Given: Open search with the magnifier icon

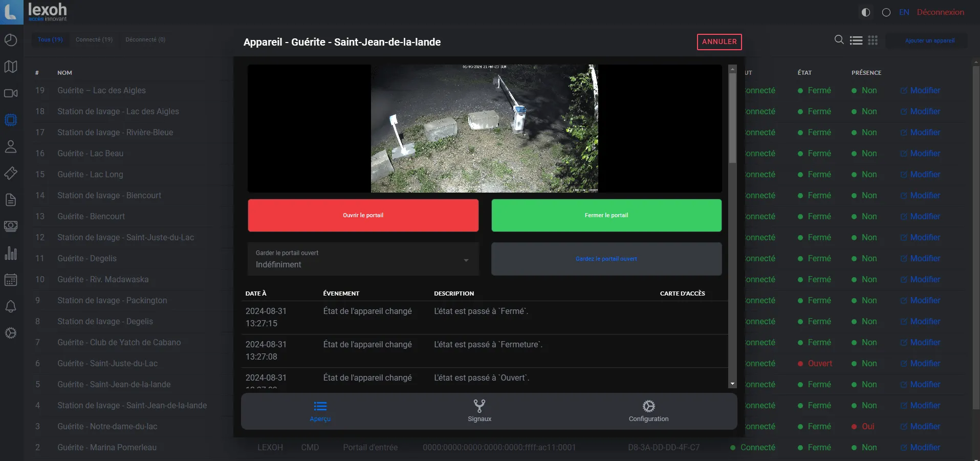Looking at the screenshot, I should 839,39.
